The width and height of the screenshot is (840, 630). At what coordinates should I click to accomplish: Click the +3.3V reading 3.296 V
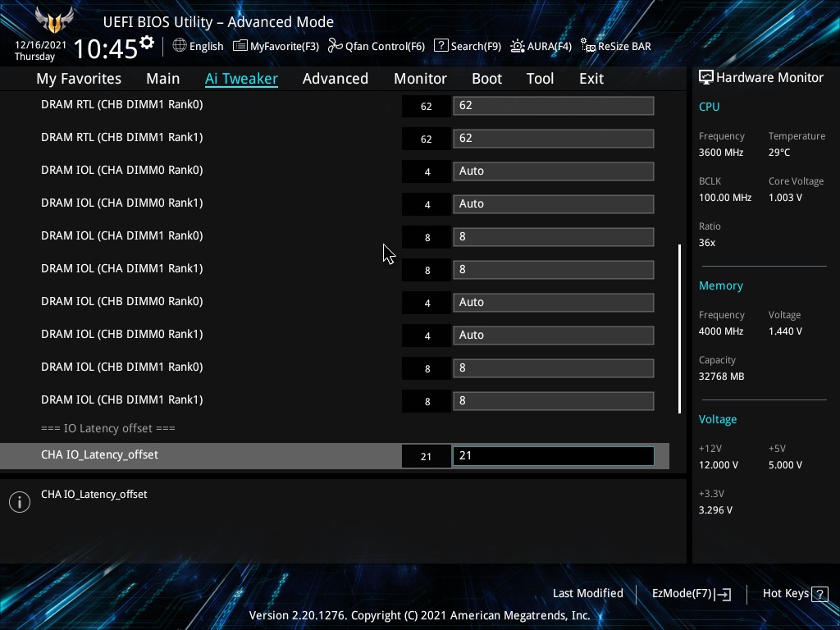tap(715, 510)
